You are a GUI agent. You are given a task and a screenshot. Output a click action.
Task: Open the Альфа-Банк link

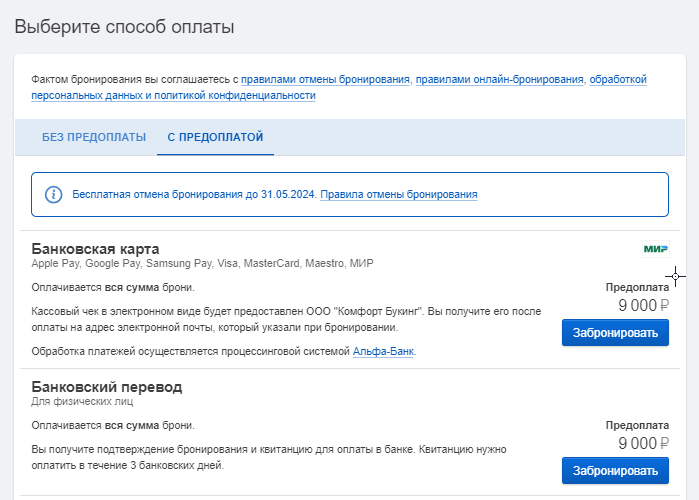tap(383, 351)
